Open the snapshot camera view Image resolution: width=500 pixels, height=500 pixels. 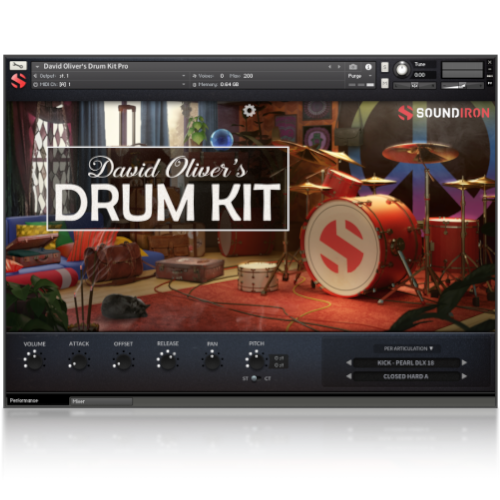click(353, 67)
